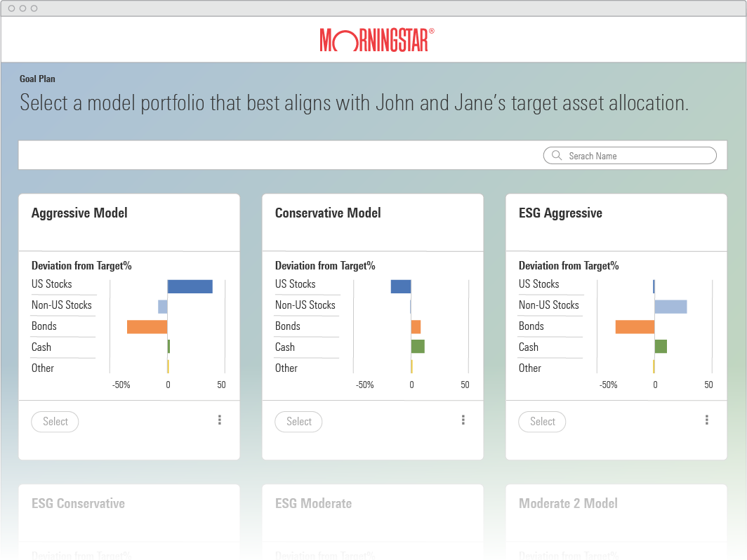Click ESG Aggressive's light blue Non-US Stocks bar
The width and height of the screenshot is (747, 560).
pos(670,307)
